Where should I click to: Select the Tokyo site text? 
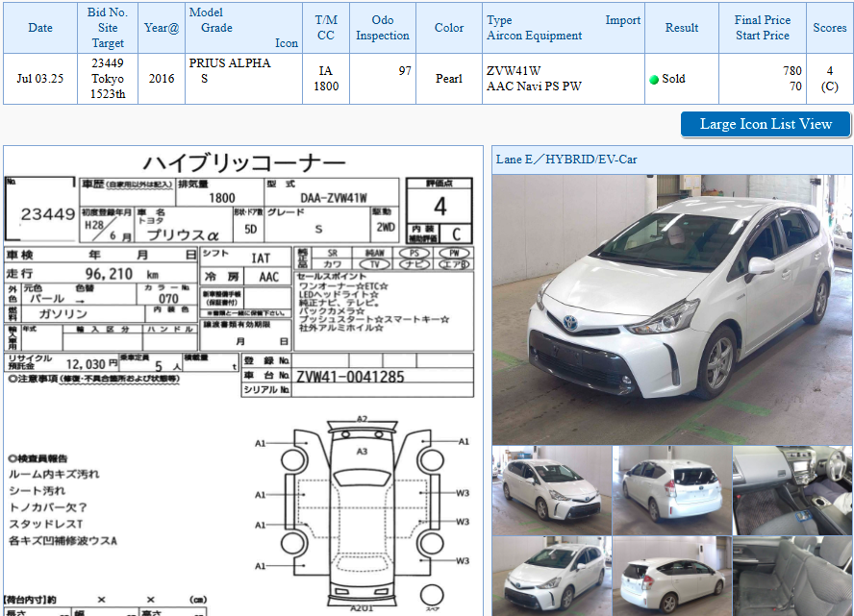108,79
